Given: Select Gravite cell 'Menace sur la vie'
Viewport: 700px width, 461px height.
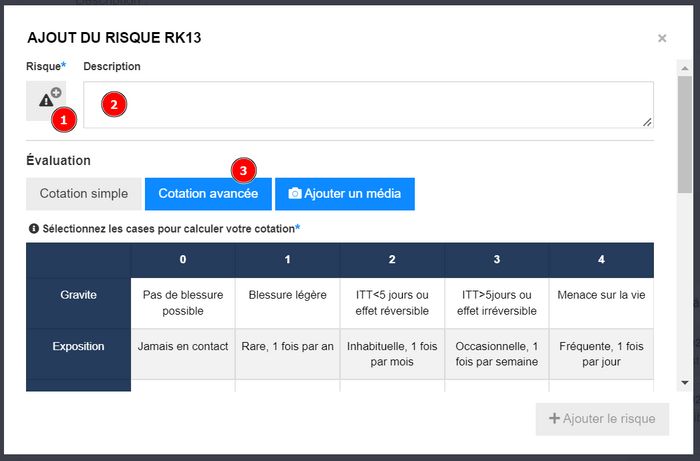Looking at the screenshot, I should [601, 303].
